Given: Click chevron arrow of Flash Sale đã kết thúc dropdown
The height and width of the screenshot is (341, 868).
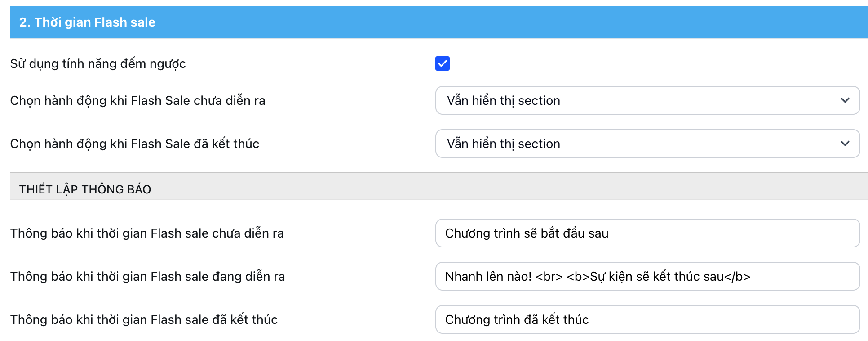Looking at the screenshot, I should tap(845, 144).
